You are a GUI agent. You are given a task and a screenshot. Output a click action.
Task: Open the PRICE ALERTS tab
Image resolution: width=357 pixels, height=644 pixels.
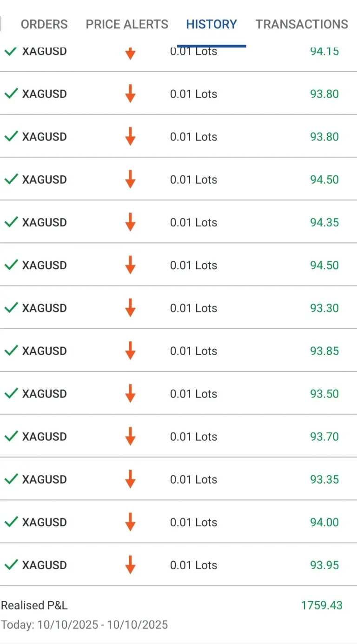coord(127,24)
